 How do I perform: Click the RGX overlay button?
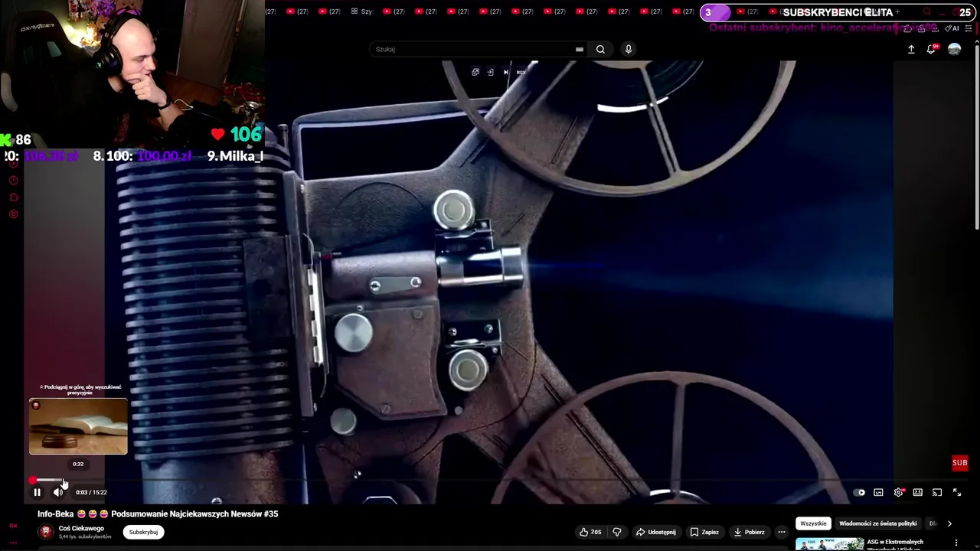point(521,72)
